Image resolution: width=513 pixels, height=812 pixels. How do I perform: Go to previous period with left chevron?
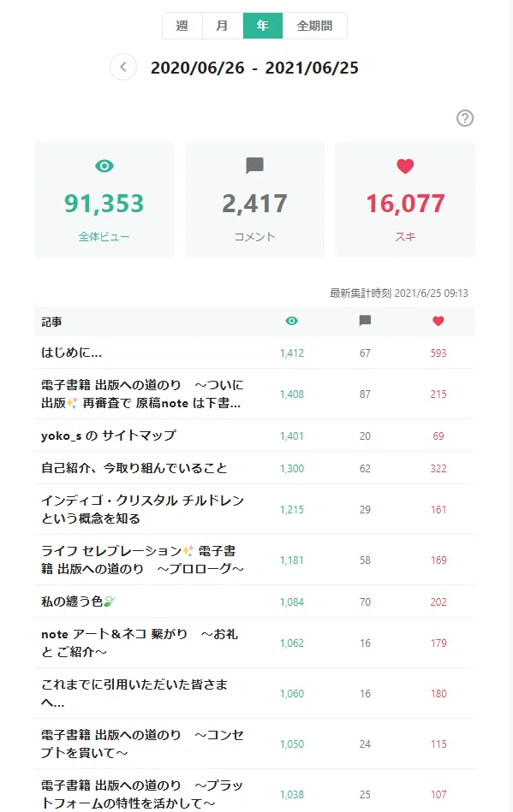point(123,67)
